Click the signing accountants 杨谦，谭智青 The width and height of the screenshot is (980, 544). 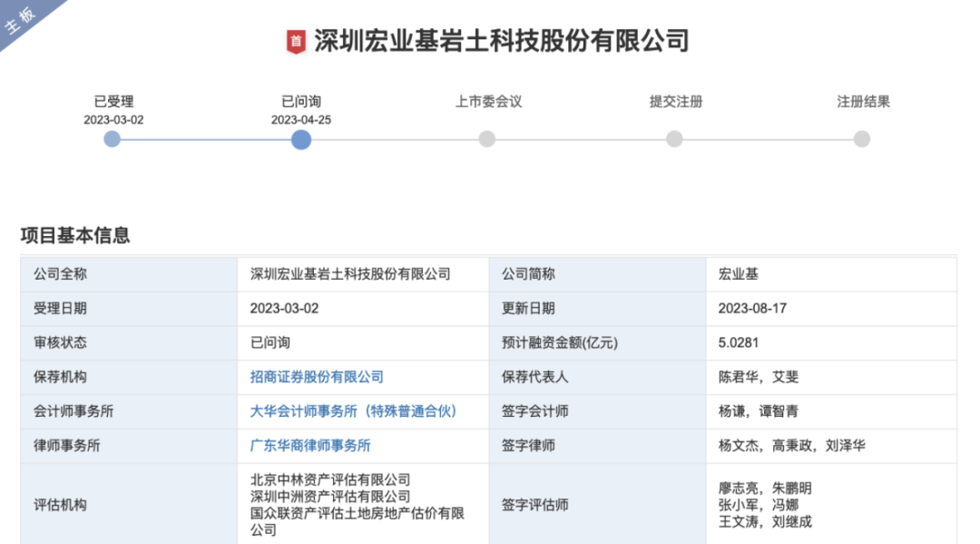click(x=758, y=411)
